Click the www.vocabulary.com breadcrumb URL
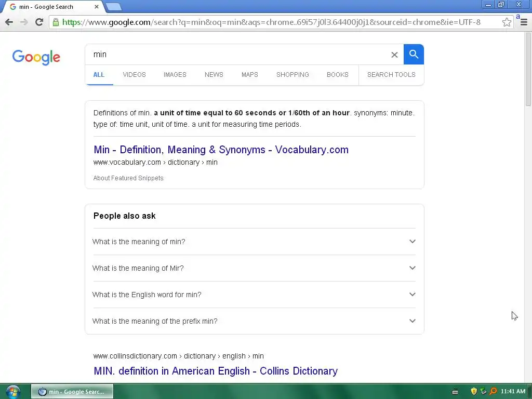This screenshot has height=399, width=532. tap(155, 162)
